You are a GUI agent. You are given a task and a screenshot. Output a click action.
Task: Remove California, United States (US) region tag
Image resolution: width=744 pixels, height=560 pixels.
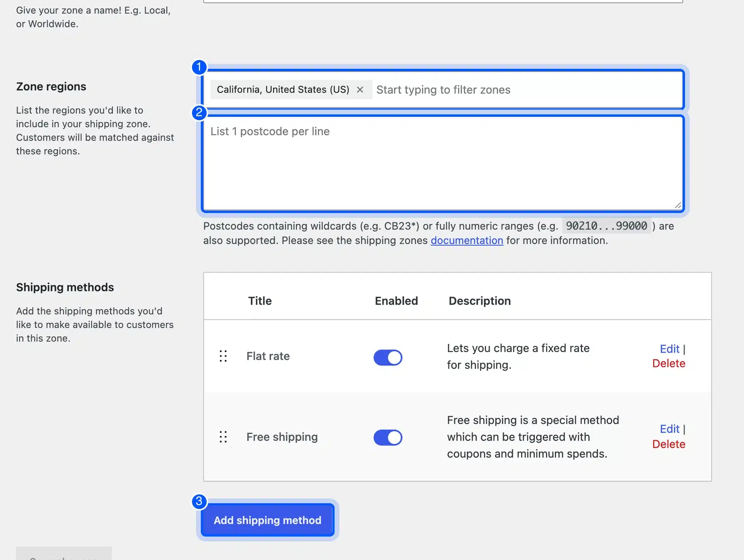[360, 90]
